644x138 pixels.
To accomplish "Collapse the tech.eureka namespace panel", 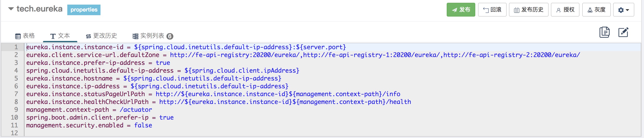I will coord(11,9).
